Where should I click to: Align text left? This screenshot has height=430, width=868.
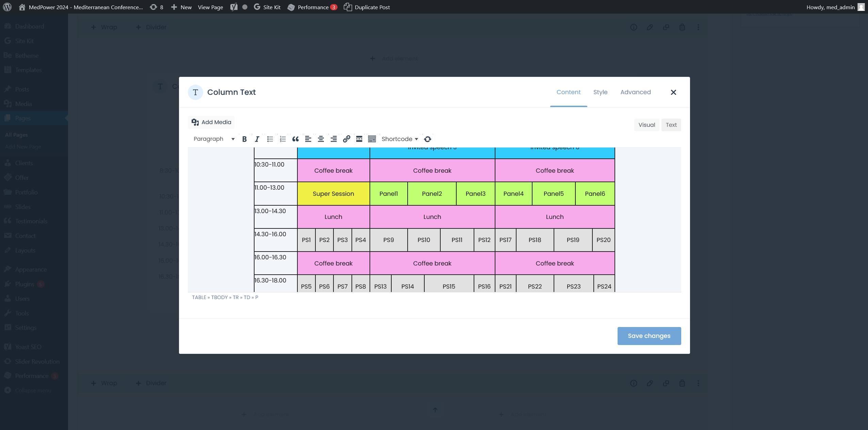coord(308,139)
